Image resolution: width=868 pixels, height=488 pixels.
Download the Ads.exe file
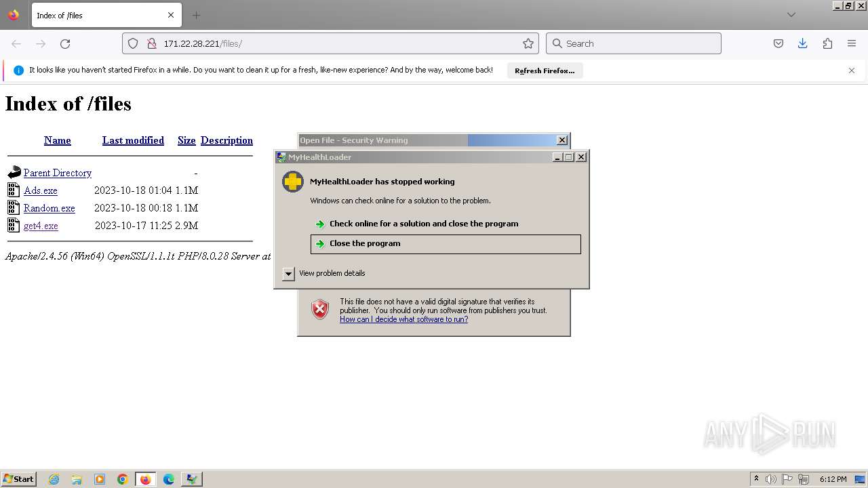coord(41,190)
